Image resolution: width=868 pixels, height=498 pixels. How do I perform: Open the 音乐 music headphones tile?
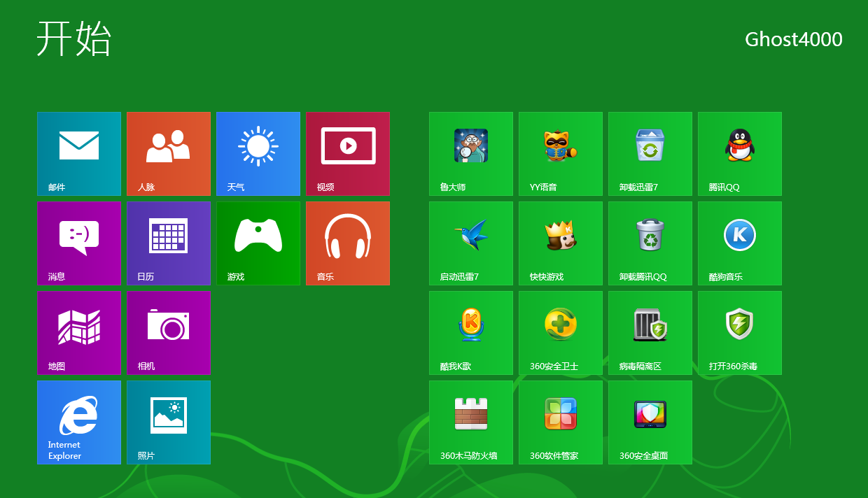[x=348, y=243]
